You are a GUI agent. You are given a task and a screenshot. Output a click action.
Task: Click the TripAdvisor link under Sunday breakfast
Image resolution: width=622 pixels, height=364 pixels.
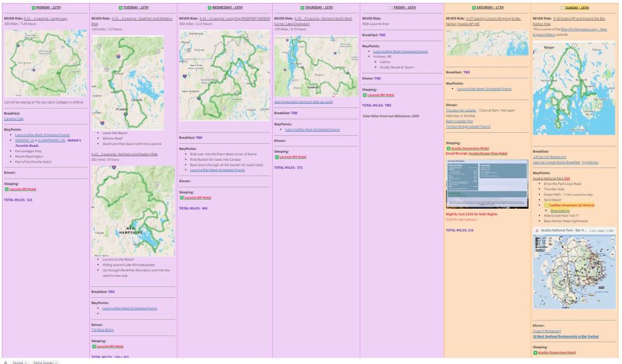tap(589, 162)
